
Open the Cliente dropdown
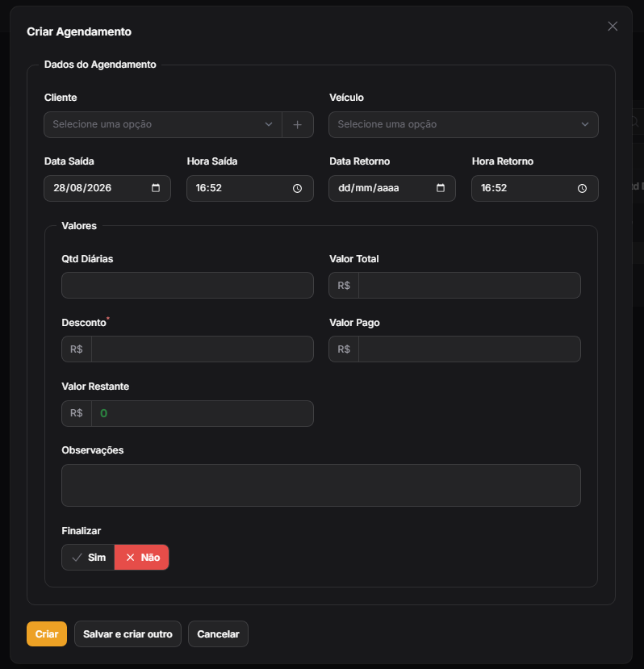(163, 124)
